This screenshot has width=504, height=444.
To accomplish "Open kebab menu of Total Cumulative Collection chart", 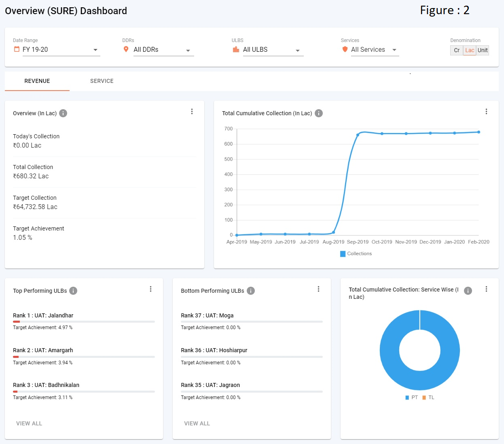I will tap(486, 112).
